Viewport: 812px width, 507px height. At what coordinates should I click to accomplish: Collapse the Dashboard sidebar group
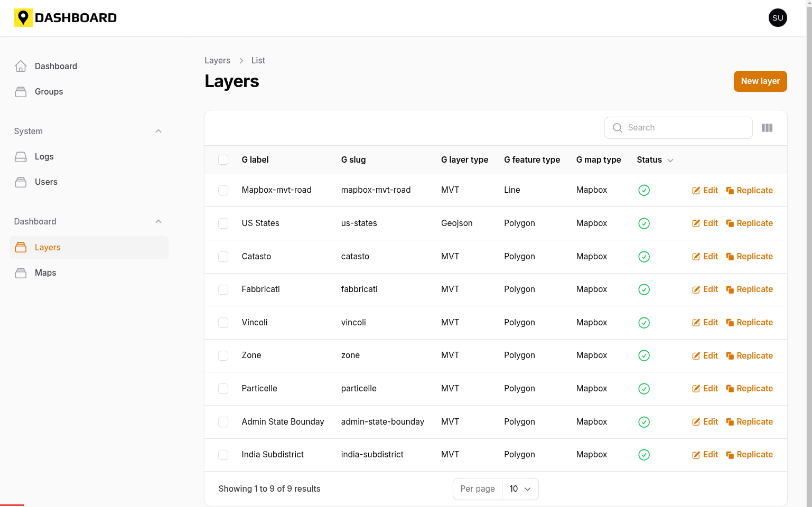coord(158,222)
